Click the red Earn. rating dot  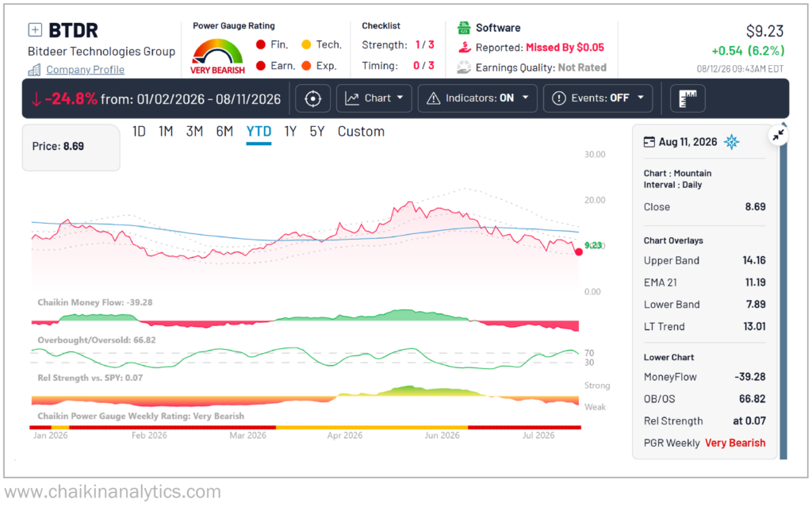pyautogui.click(x=260, y=65)
